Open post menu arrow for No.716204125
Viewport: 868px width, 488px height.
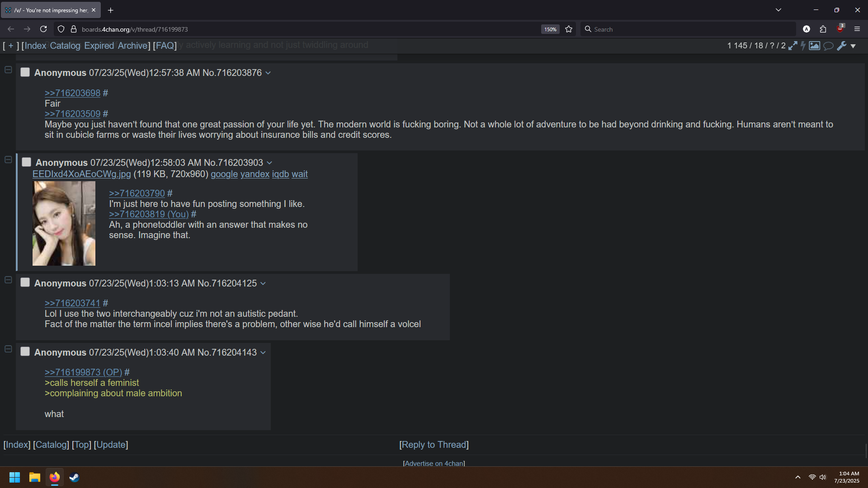tap(263, 284)
